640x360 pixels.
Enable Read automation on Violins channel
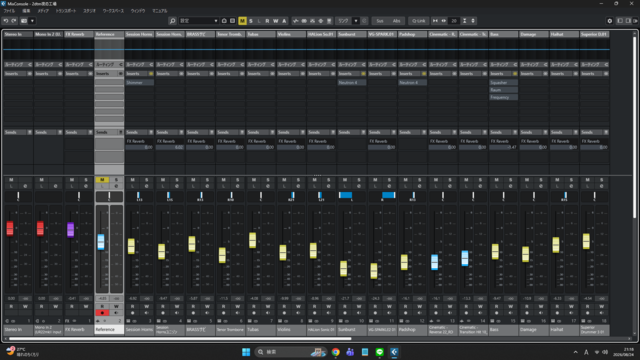coord(284,307)
